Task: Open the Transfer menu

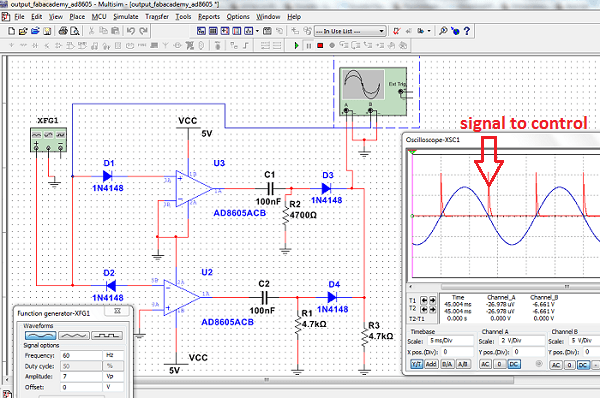Action: (157, 17)
